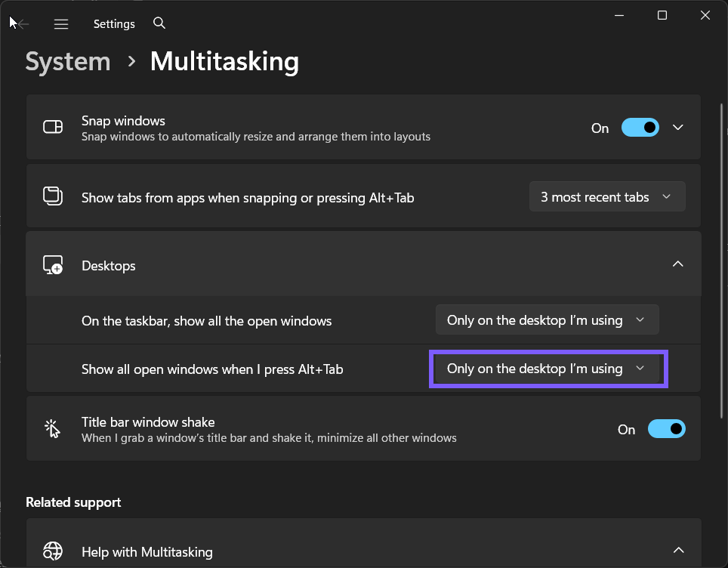The image size is (728, 568).
Task: Click the 'On the taskbar, show all' label
Action: tap(207, 321)
